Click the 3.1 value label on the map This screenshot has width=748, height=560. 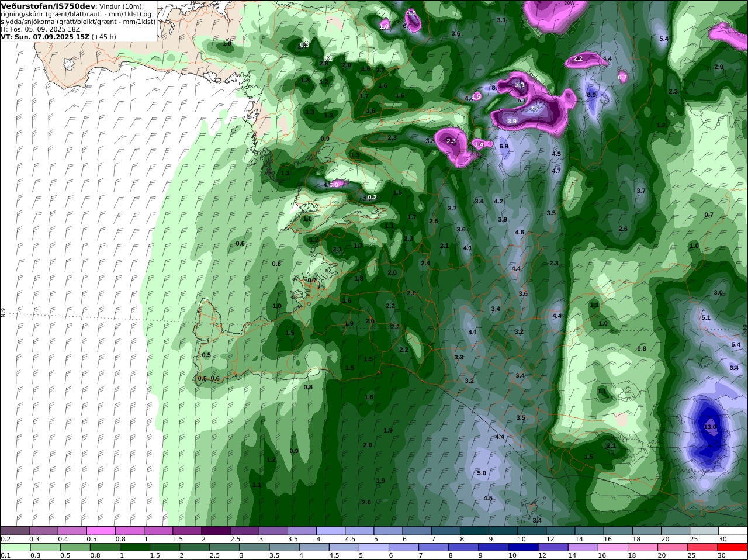(x=501, y=20)
